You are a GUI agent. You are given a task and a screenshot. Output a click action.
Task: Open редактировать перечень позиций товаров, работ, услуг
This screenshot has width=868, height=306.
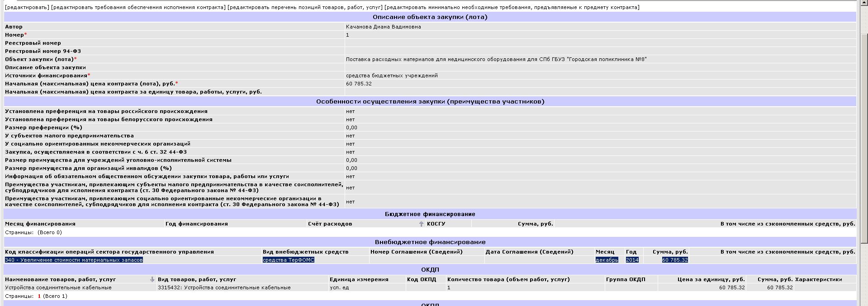(x=305, y=7)
